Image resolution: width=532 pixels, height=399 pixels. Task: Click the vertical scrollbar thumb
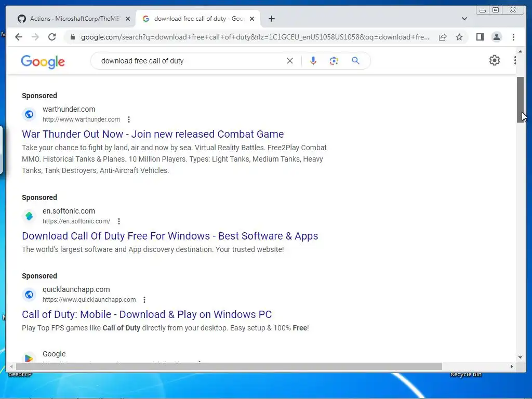click(520, 100)
